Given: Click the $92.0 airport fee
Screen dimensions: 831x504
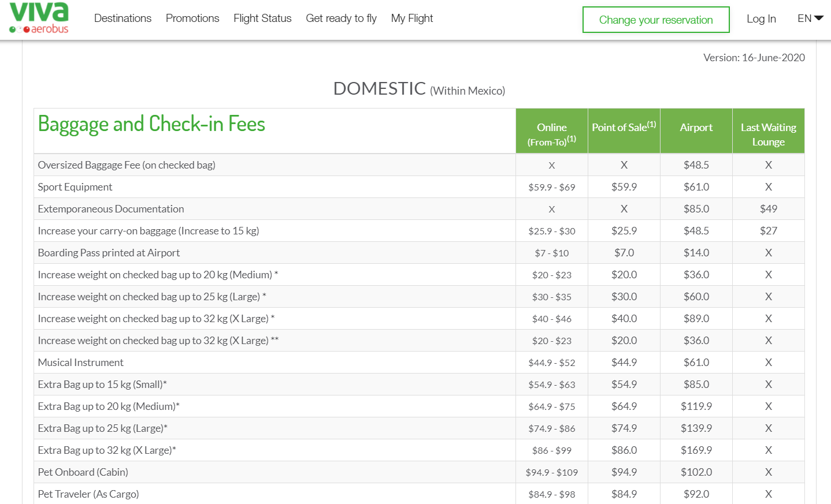Looking at the screenshot, I should [696, 494].
